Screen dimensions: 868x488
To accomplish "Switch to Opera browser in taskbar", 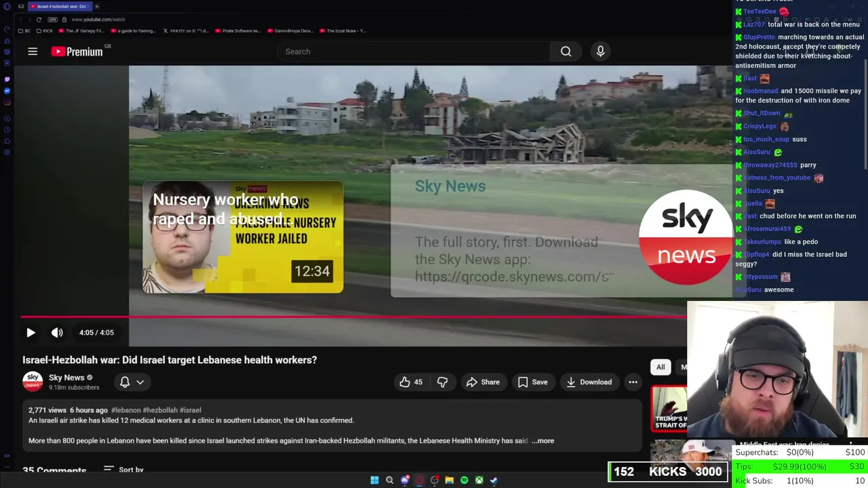I will click(x=420, y=480).
